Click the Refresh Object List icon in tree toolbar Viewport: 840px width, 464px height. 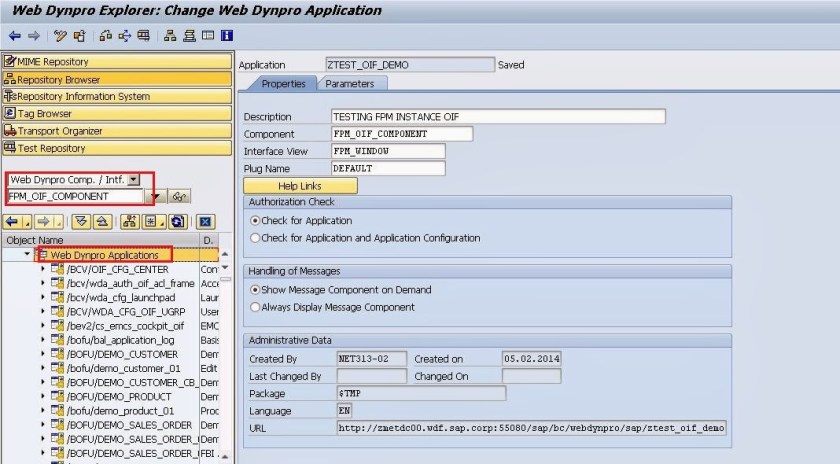[x=176, y=221]
